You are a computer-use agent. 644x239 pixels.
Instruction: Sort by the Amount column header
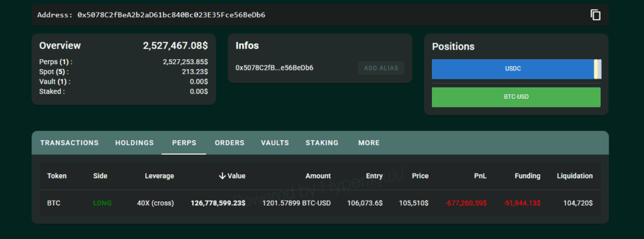pyautogui.click(x=318, y=175)
